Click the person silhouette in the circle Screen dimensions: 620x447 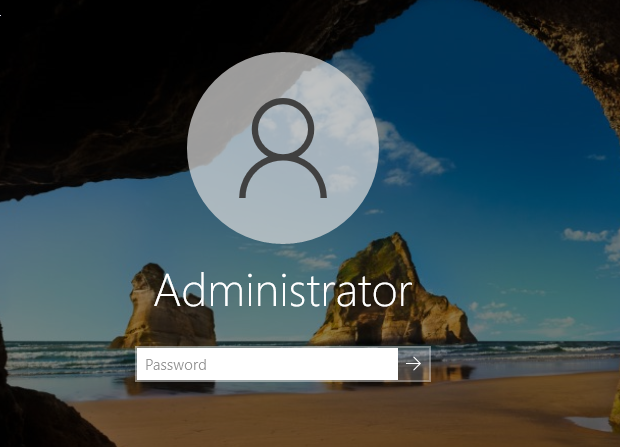tap(283, 150)
